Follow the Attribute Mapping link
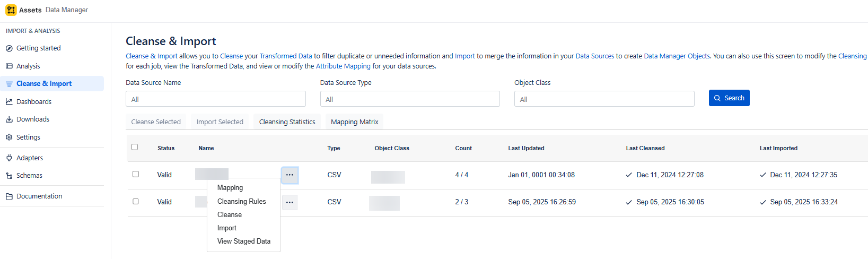 [x=343, y=66]
